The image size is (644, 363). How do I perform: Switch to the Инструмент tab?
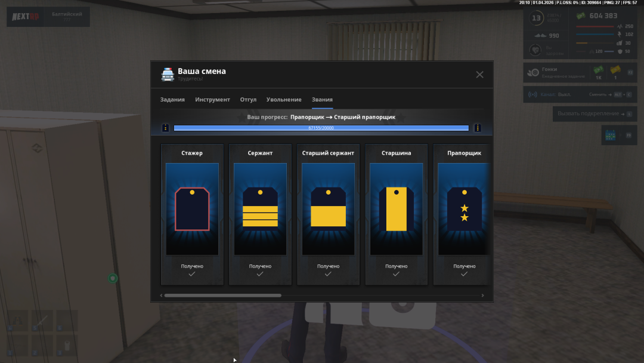coord(212,100)
